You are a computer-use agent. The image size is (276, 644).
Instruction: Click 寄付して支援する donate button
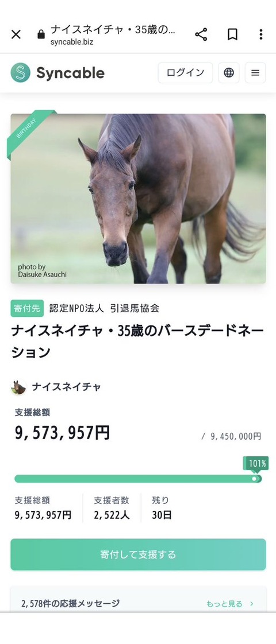tap(138, 554)
